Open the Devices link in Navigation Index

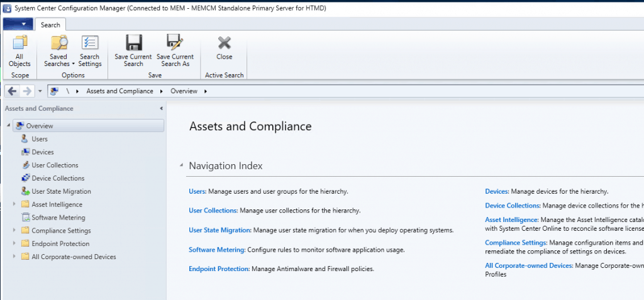tap(497, 191)
